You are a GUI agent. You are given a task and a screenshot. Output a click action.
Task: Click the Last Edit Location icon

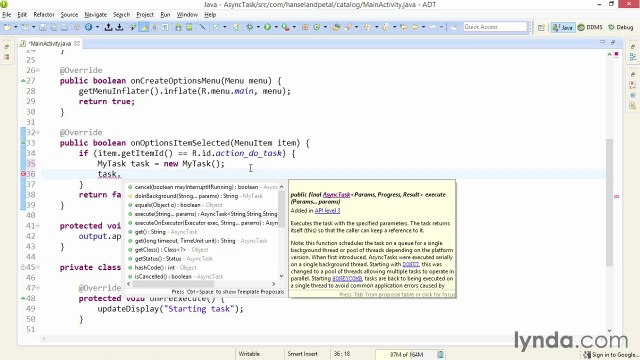point(404,27)
